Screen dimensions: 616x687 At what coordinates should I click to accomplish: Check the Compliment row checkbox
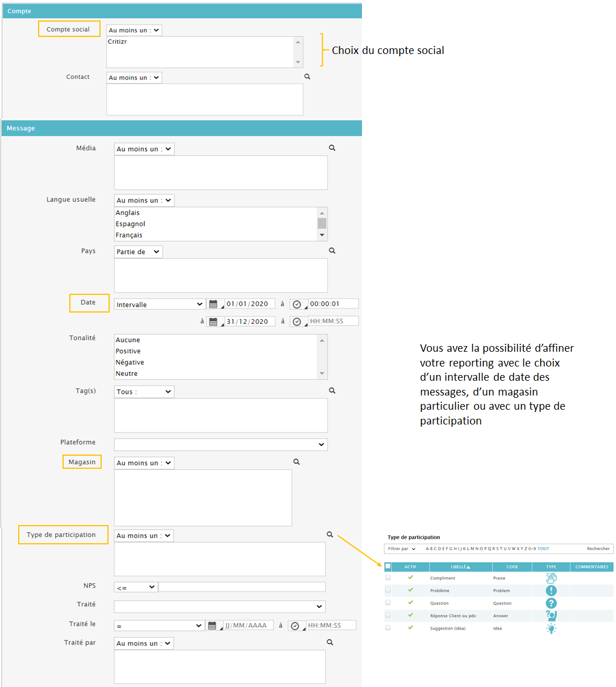coord(388,577)
